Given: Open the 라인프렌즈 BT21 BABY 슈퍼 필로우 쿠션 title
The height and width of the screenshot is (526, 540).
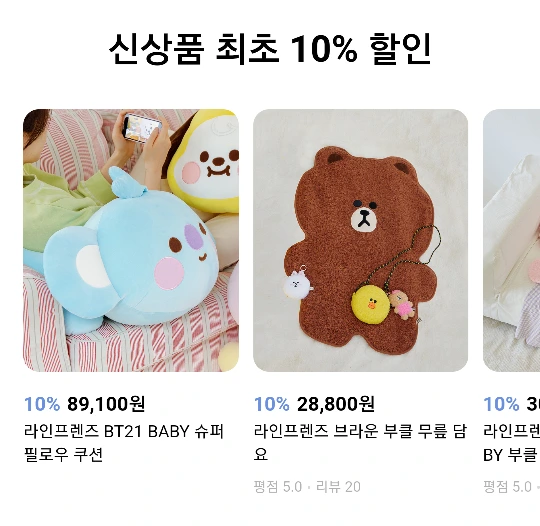Looking at the screenshot, I should [x=124, y=443].
